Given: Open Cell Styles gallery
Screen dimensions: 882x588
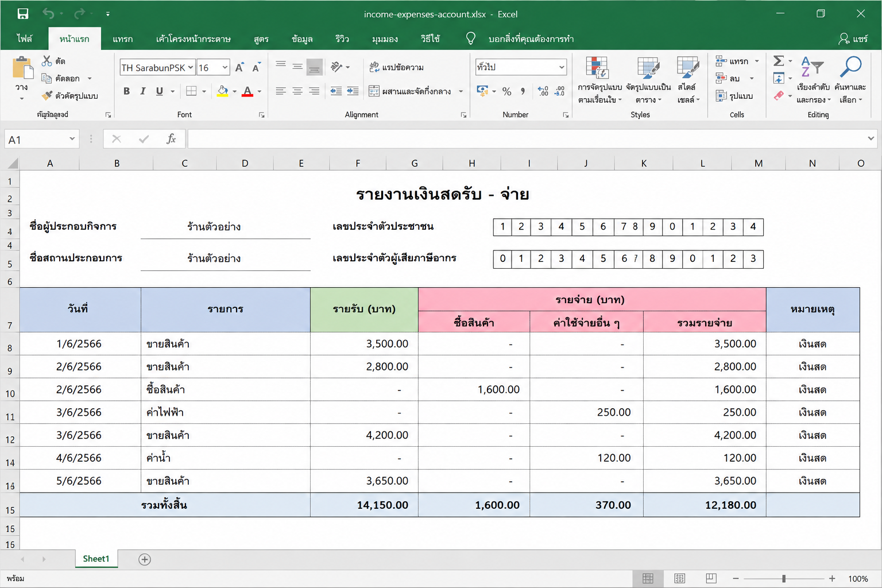Looking at the screenshot, I should (688, 80).
